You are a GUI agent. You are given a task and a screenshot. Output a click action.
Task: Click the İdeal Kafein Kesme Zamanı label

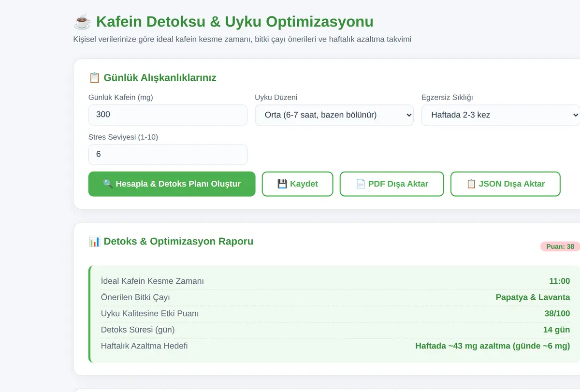click(152, 281)
